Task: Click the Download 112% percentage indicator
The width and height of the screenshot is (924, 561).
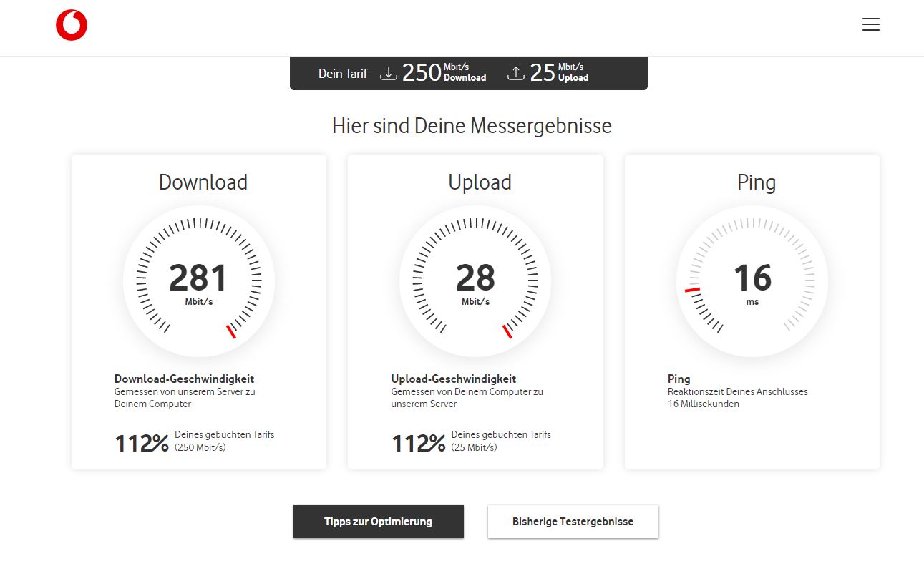Action: pyautogui.click(x=142, y=443)
